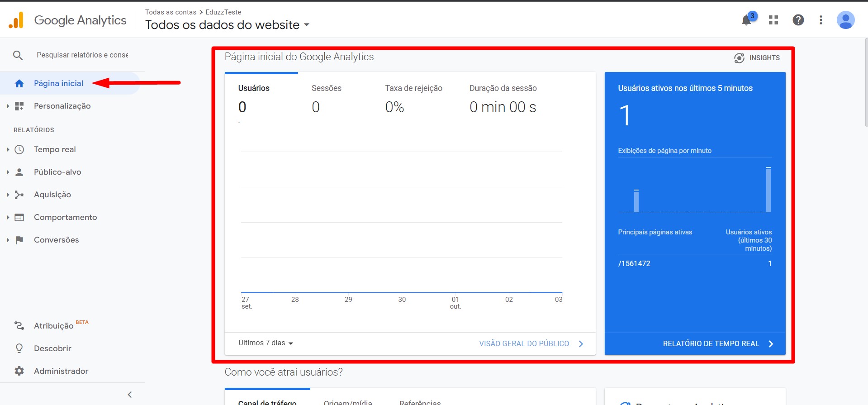Screen dimensions: 868x405
Task: Collapse the sidebar with the left chevron
Action: pyautogui.click(x=130, y=395)
